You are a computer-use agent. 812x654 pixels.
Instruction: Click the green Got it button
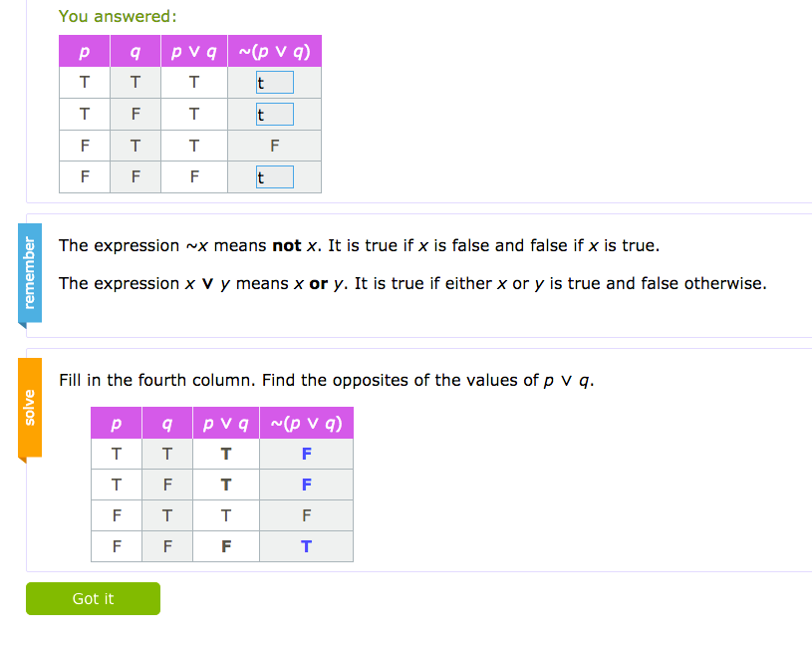click(x=93, y=598)
